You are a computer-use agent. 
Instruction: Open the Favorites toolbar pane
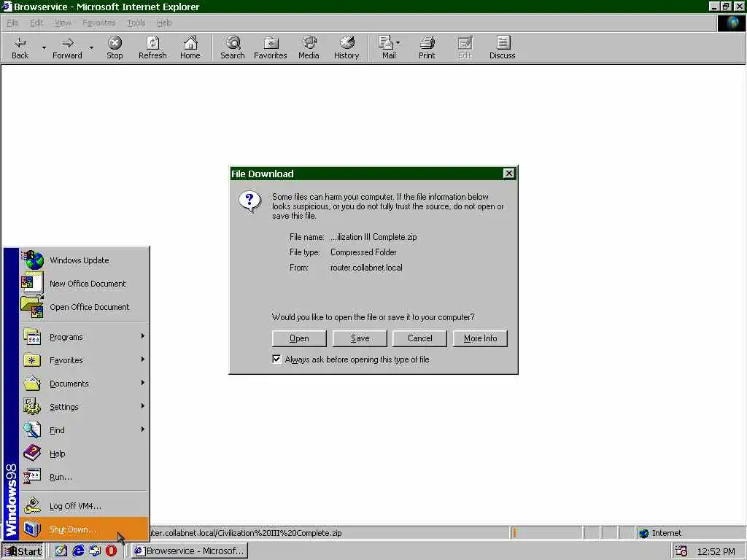pos(270,47)
